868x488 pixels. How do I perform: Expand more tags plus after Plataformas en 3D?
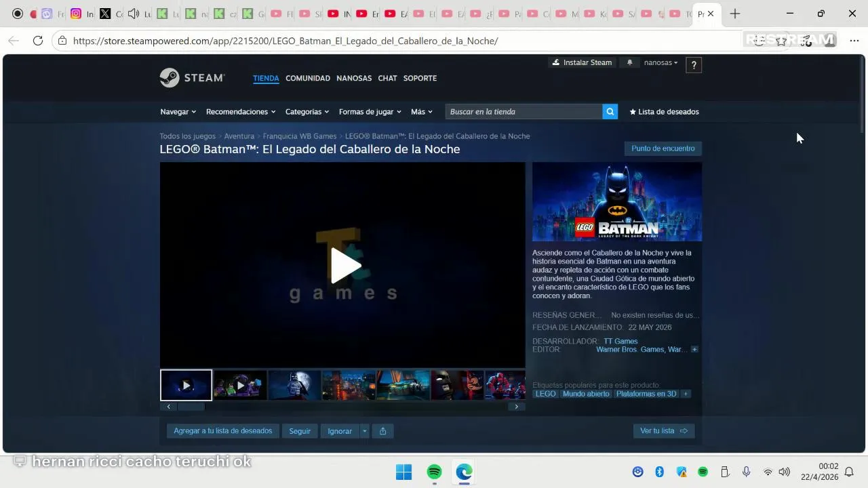(x=686, y=394)
